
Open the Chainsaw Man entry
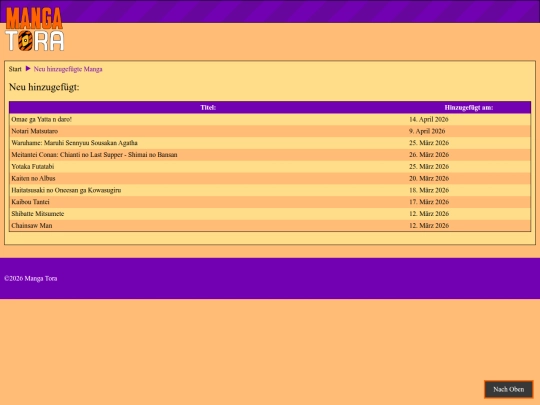[32, 226]
